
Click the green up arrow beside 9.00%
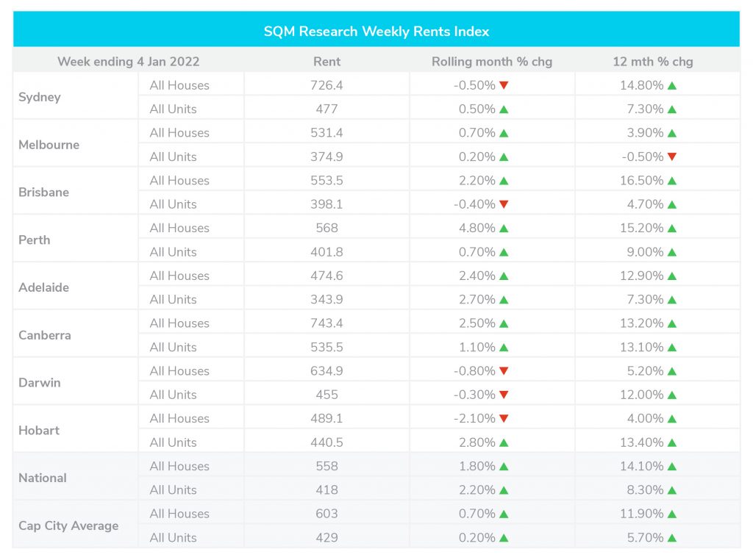[672, 252]
